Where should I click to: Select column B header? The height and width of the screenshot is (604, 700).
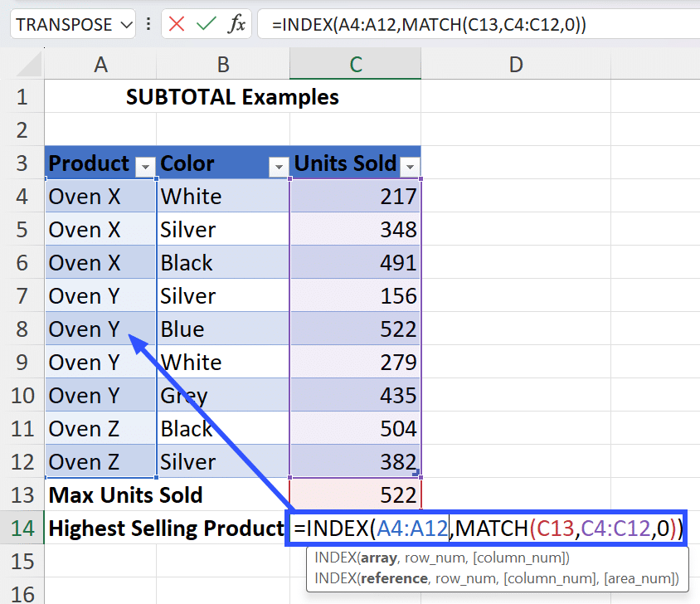[223, 65]
